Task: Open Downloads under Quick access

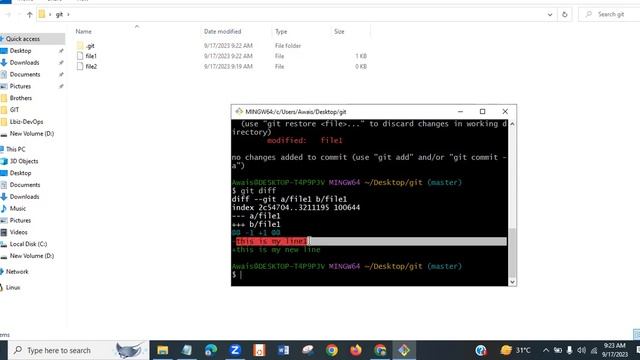Action: tap(24, 62)
